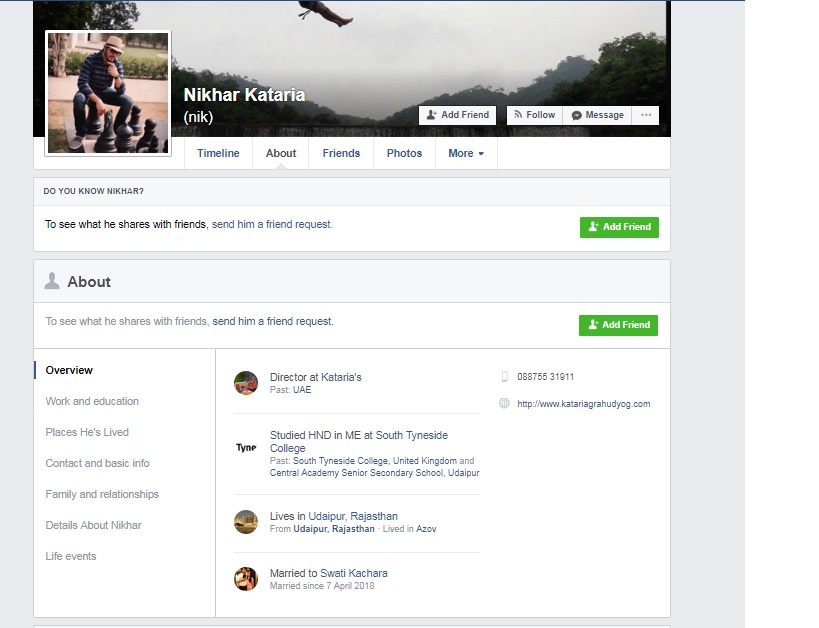Switch to the Timeline tab
The width and height of the screenshot is (819, 628).
coord(218,153)
